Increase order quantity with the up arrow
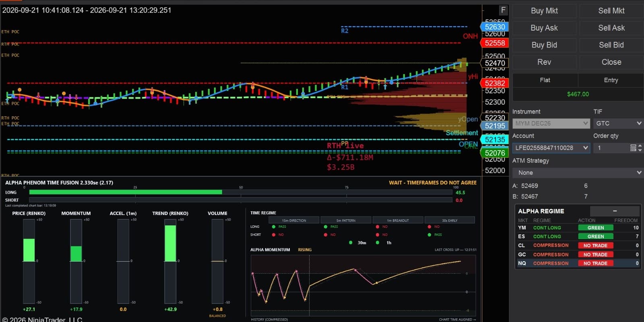The image size is (644, 322). pos(640,146)
